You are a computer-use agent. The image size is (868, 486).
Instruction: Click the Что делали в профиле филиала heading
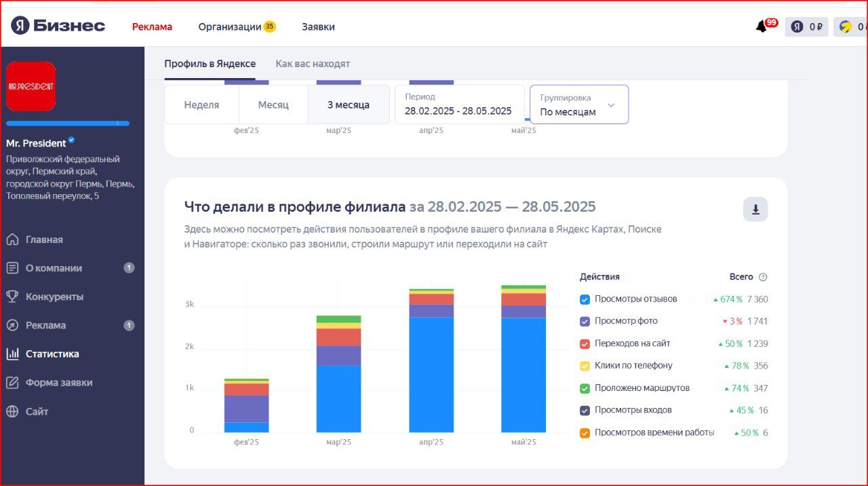[x=294, y=206]
